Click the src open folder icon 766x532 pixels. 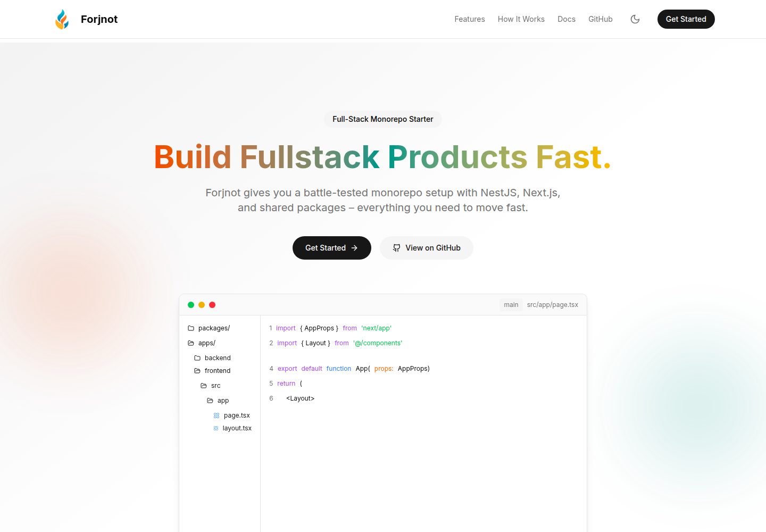204,386
